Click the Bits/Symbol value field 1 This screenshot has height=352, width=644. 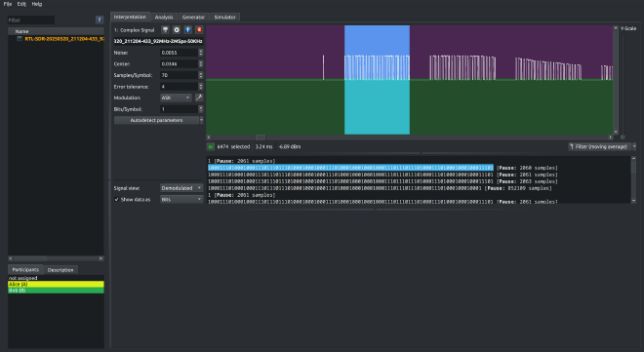pos(180,109)
